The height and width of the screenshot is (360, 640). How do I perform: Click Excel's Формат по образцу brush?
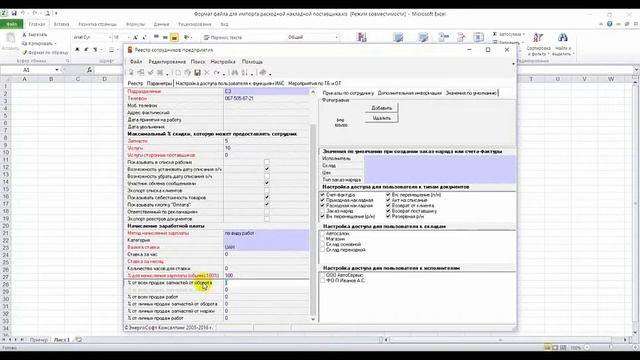(45, 53)
